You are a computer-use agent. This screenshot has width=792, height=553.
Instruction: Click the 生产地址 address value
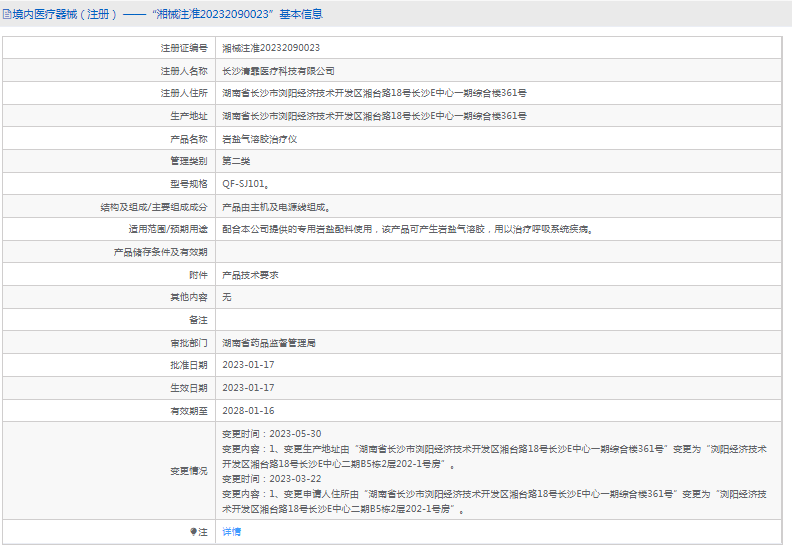click(374, 116)
